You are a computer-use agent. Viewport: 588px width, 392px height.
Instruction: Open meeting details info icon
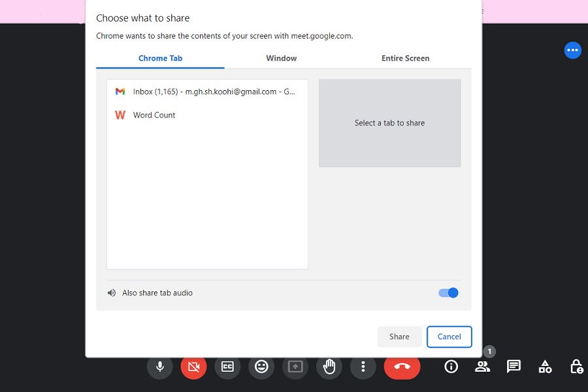pyautogui.click(x=451, y=367)
